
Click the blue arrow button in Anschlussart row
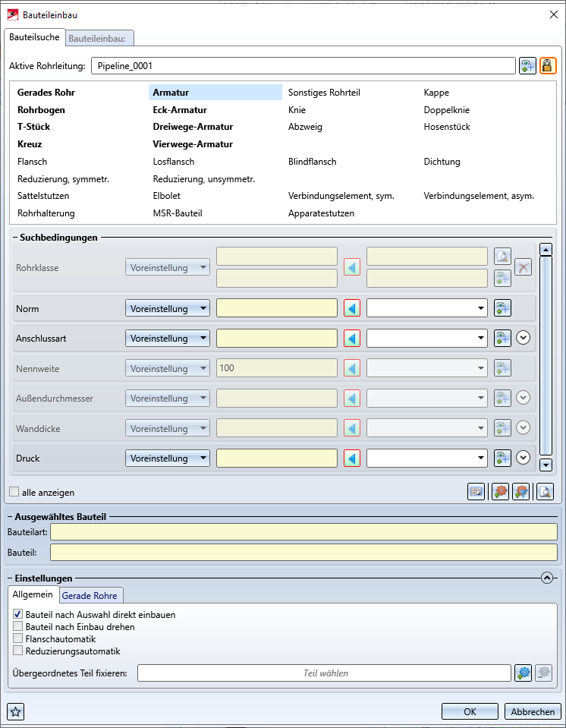click(352, 339)
